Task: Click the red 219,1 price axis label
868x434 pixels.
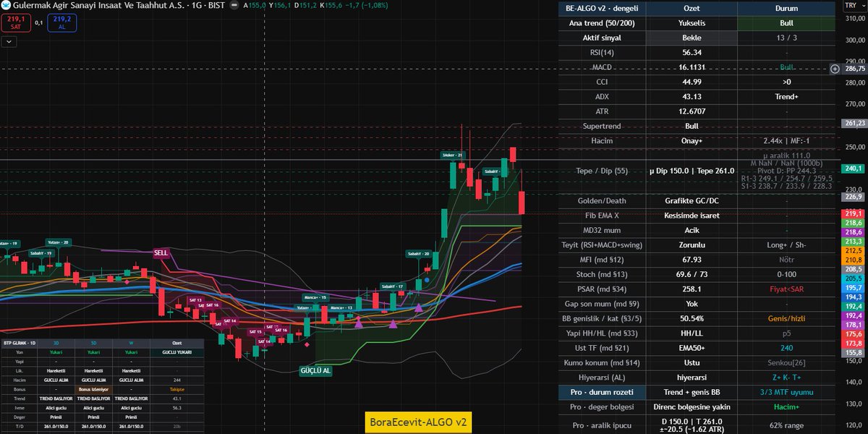Action: (854, 213)
